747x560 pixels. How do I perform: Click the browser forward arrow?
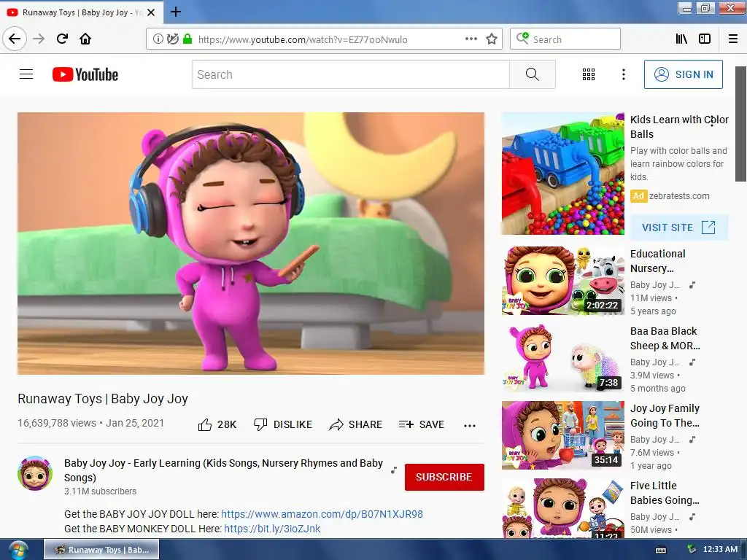39,39
